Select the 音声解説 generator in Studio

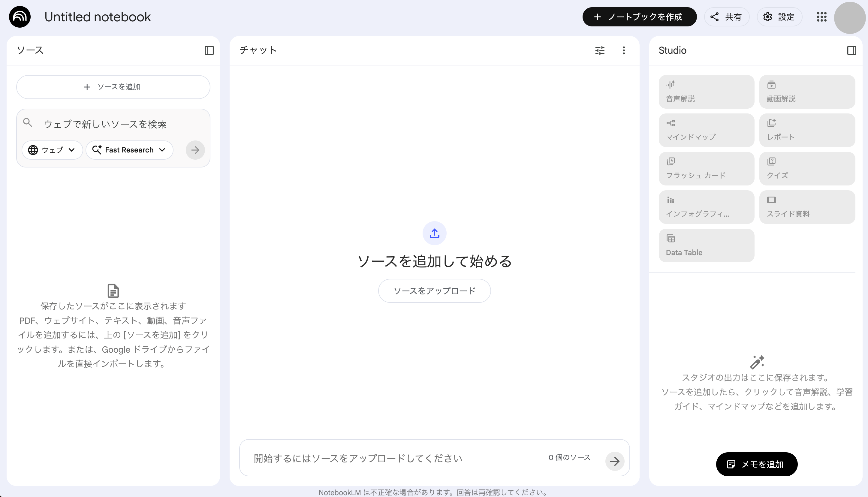(x=706, y=92)
